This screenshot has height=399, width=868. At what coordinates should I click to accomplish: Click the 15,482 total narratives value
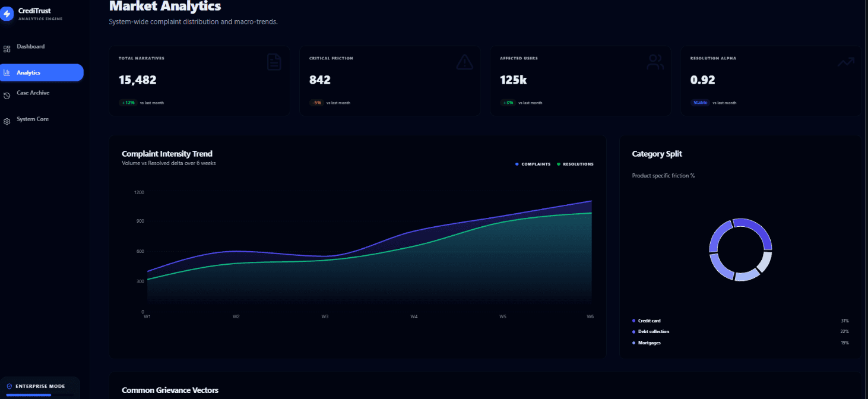137,80
